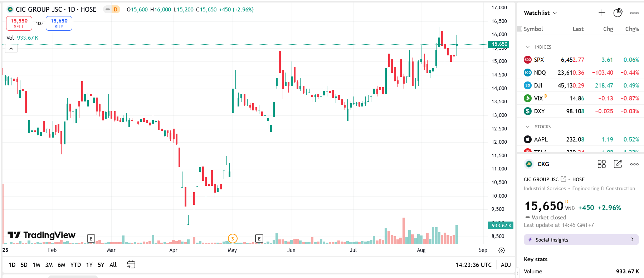644x278 pixels.
Task: Open the split marker S near May
Action: (233, 238)
